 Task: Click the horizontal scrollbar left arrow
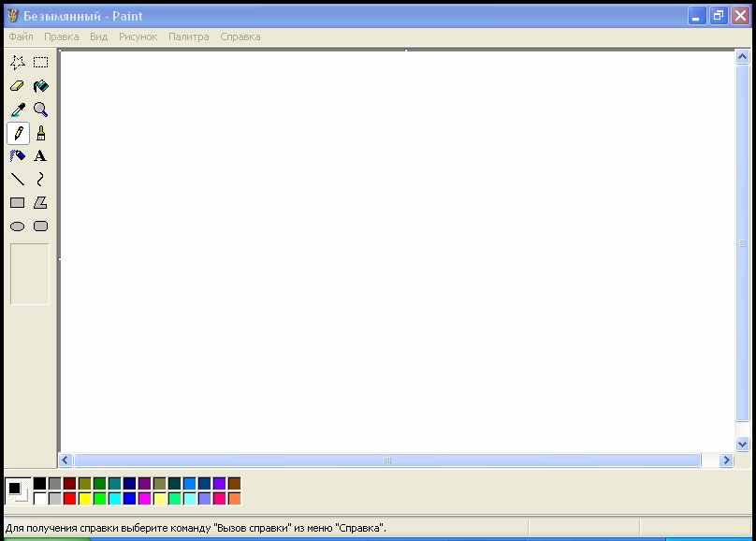65,460
